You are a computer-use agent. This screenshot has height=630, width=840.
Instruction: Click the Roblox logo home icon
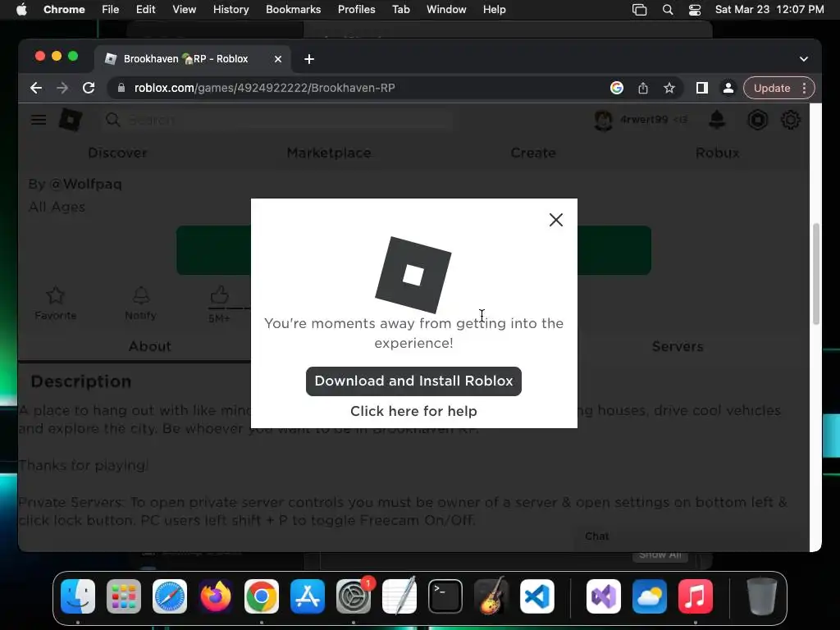tap(71, 120)
